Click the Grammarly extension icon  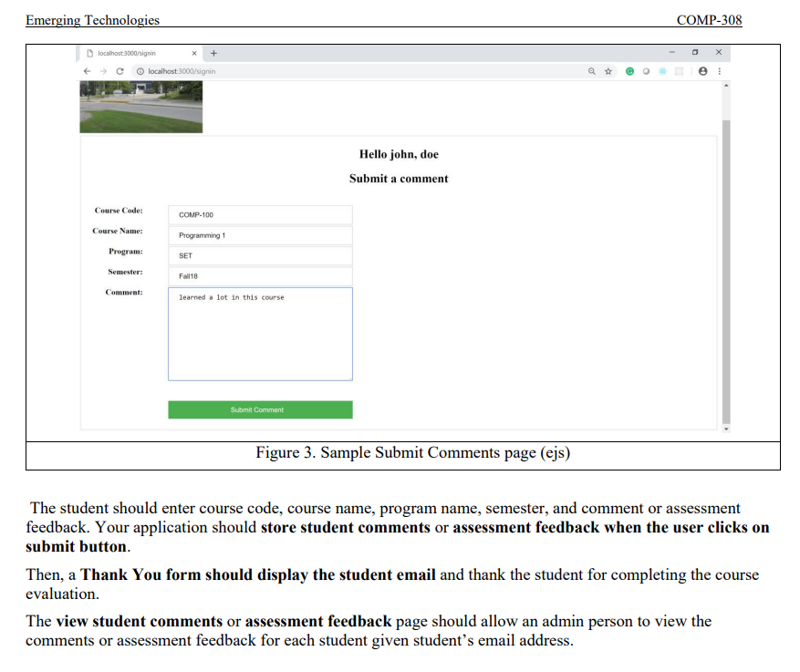pos(629,71)
